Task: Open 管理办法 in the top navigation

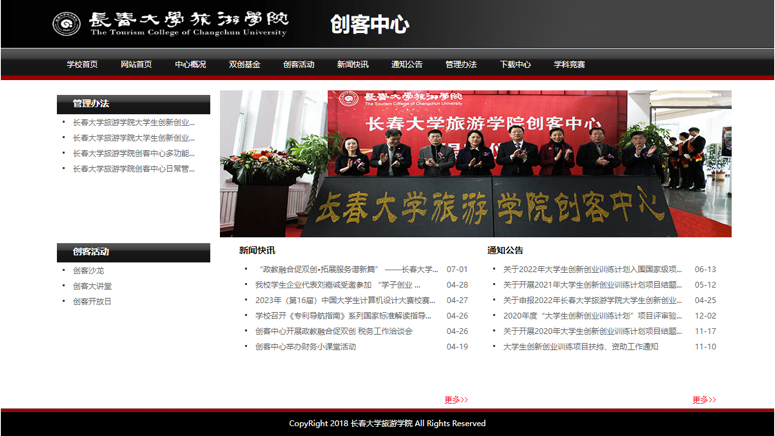Action: (461, 64)
